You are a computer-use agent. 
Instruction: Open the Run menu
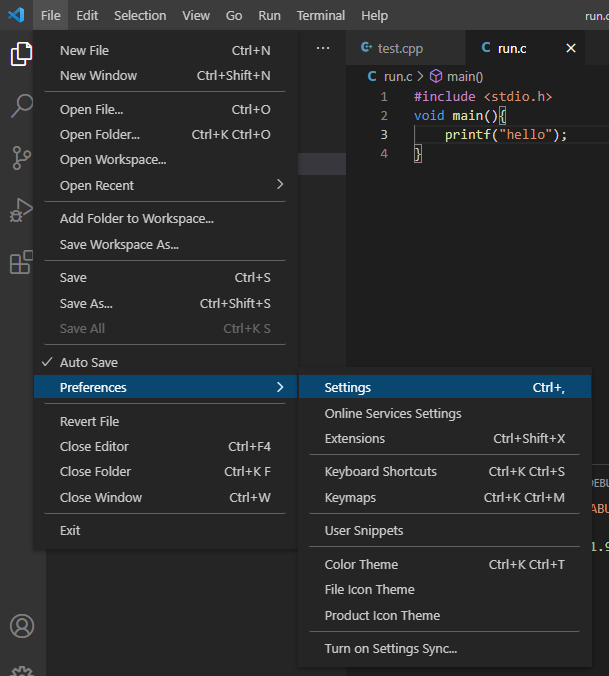(x=269, y=16)
